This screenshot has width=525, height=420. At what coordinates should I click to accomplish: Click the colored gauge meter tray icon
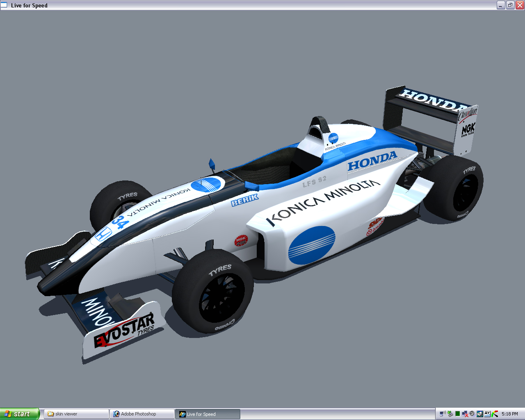coord(495,414)
